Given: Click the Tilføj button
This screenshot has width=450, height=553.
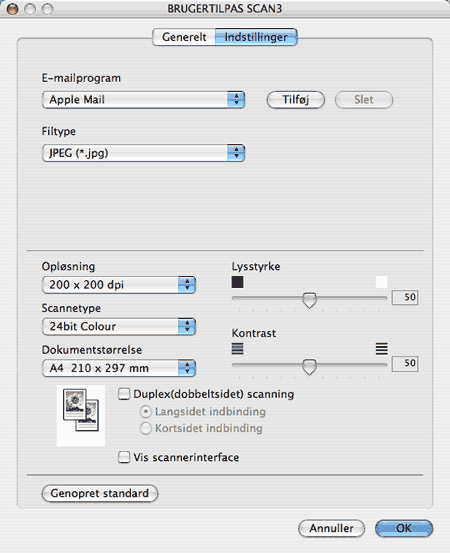Looking at the screenshot, I should click(296, 100).
